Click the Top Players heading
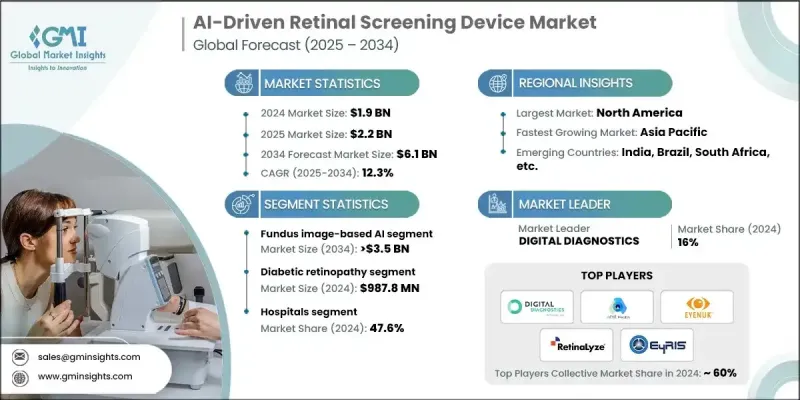This screenshot has height=400, width=800. pyautogui.click(x=616, y=273)
